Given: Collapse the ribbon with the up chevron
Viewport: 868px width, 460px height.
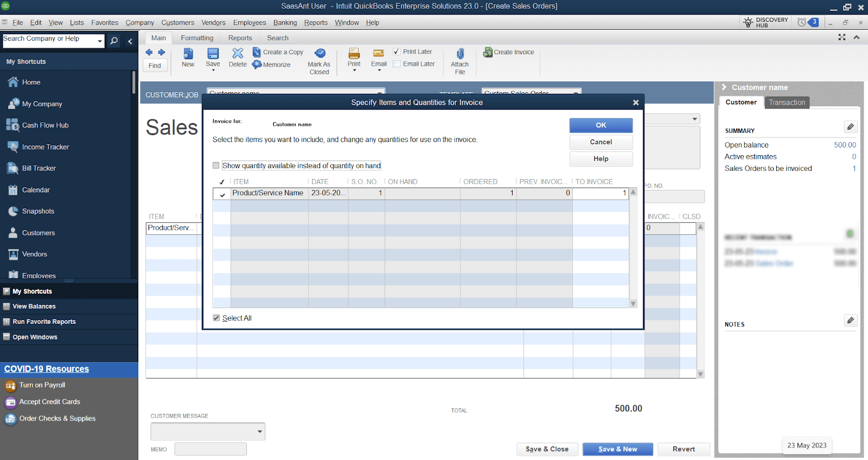Looking at the screenshot, I should 857,37.
